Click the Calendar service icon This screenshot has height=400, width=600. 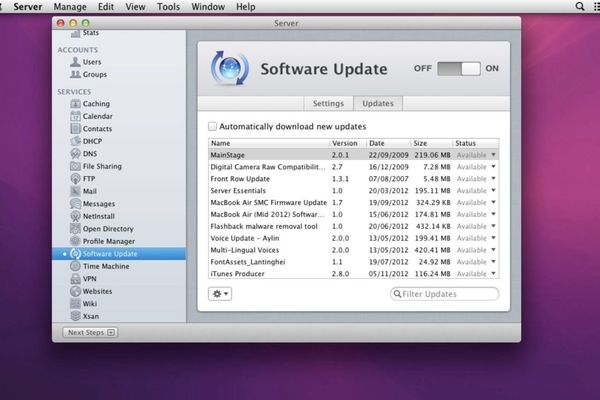pyautogui.click(x=75, y=116)
